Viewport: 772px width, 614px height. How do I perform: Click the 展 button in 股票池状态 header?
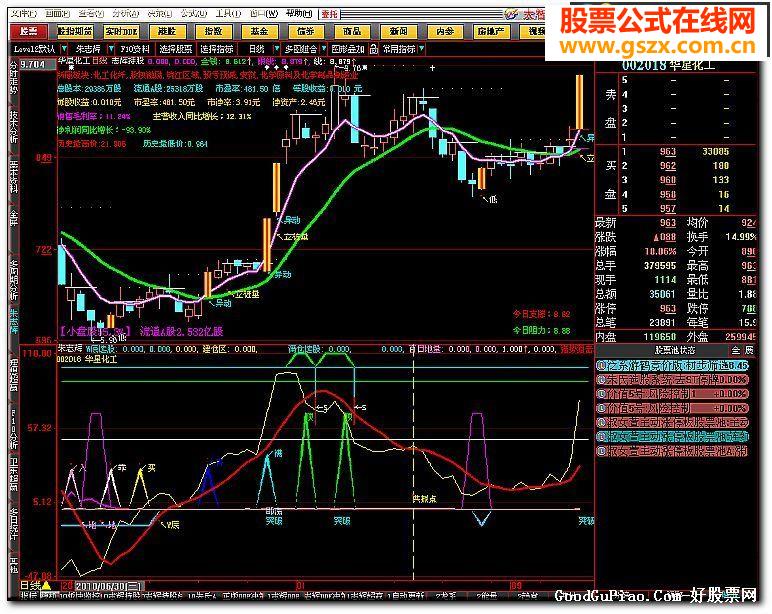click(x=749, y=350)
